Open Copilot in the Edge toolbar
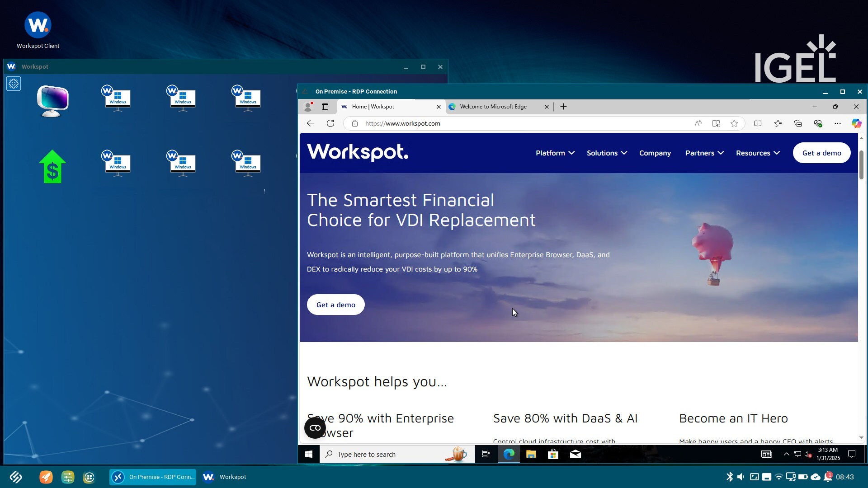868x488 pixels. pyautogui.click(x=856, y=123)
